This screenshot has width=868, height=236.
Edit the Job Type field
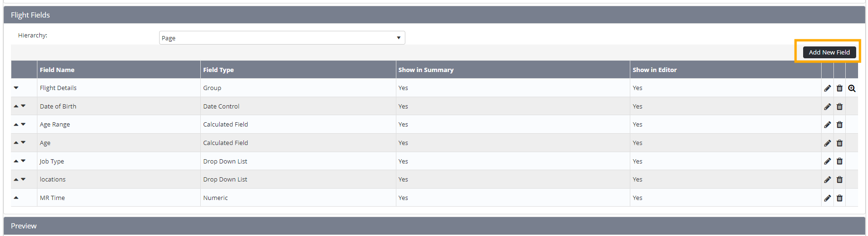827,161
